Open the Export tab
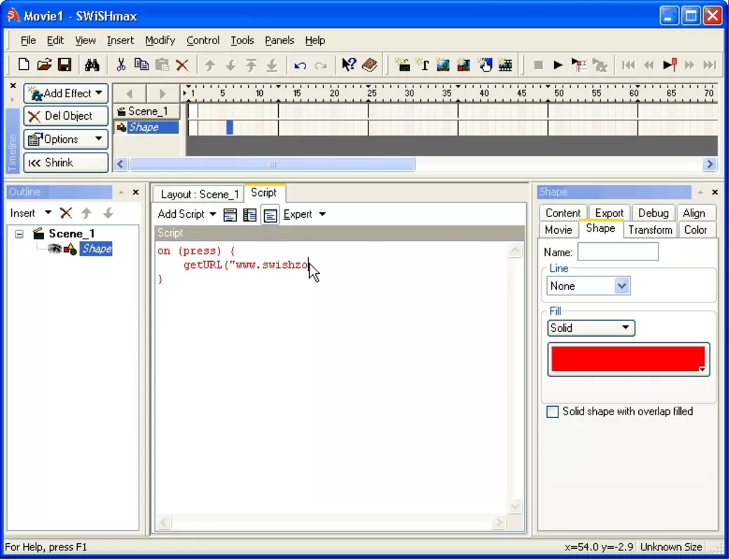Image resolution: width=730 pixels, height=560 pixels. coord(609,213)
